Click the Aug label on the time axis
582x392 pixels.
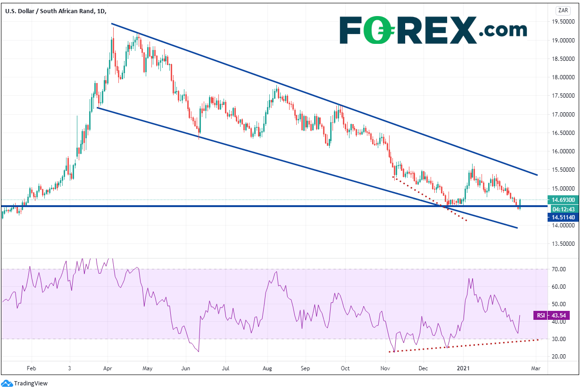(x=267, y=367)
